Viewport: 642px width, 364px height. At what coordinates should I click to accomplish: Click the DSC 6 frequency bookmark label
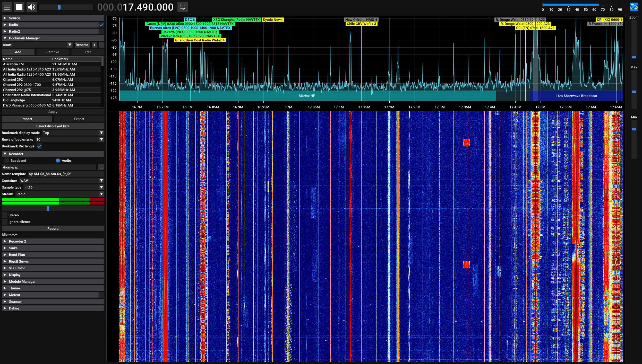pos(190,19)
